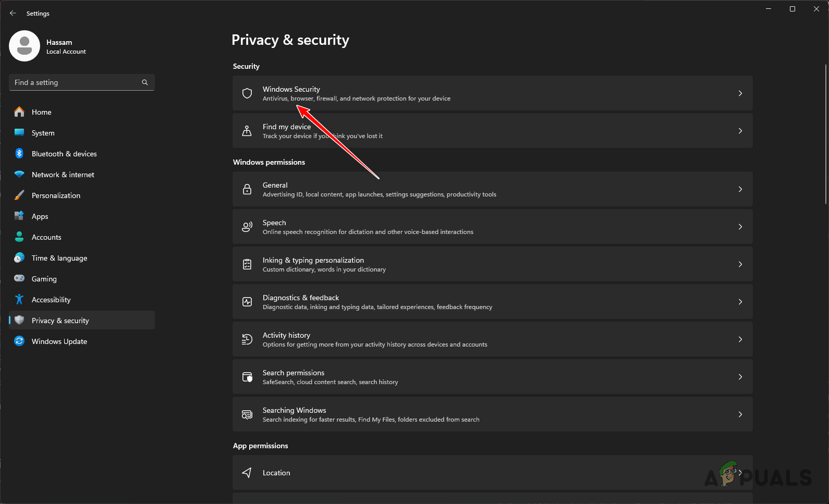This screenshot has width=829, height=504.
Task: Click General advertising ID description
Action: tap(380, 194)
